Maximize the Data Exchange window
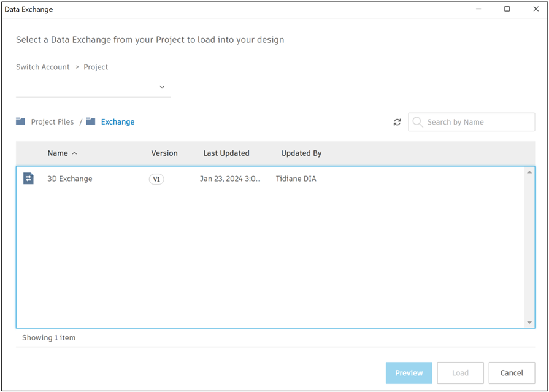 (507, 9)
